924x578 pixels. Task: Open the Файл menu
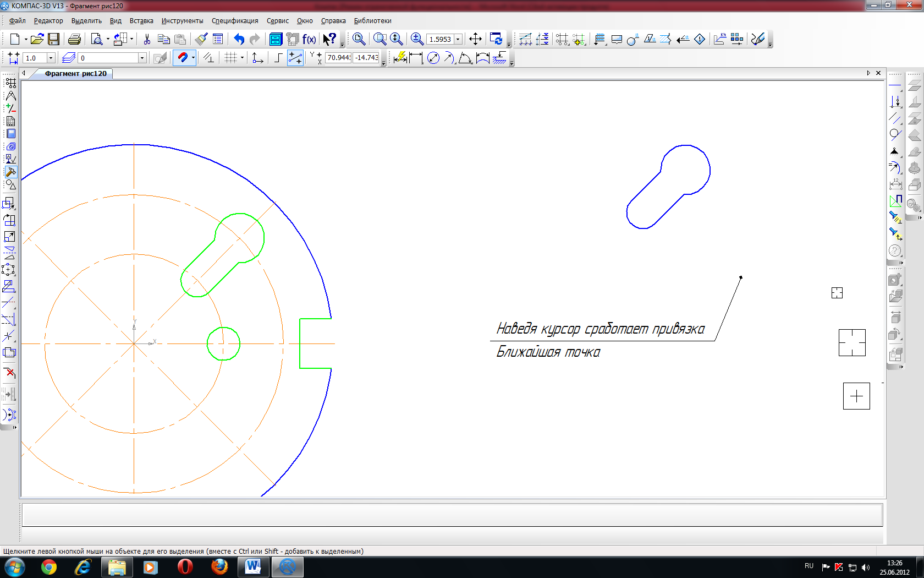(18, 21)
